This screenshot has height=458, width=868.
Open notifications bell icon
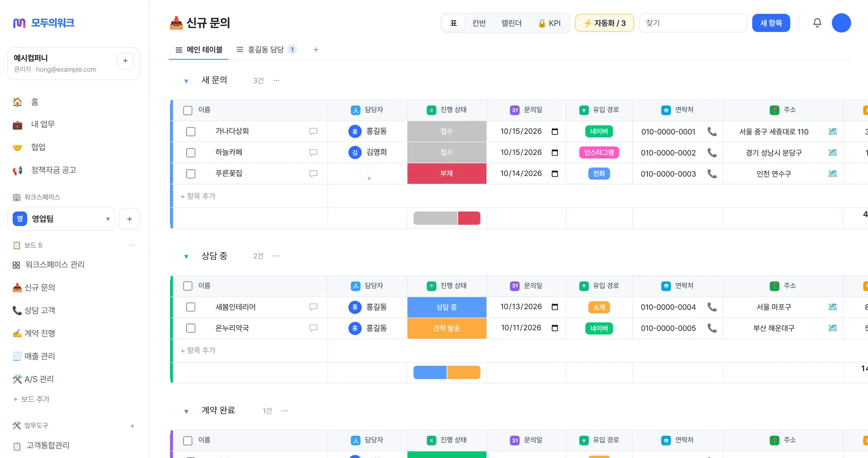coord(817,23)
